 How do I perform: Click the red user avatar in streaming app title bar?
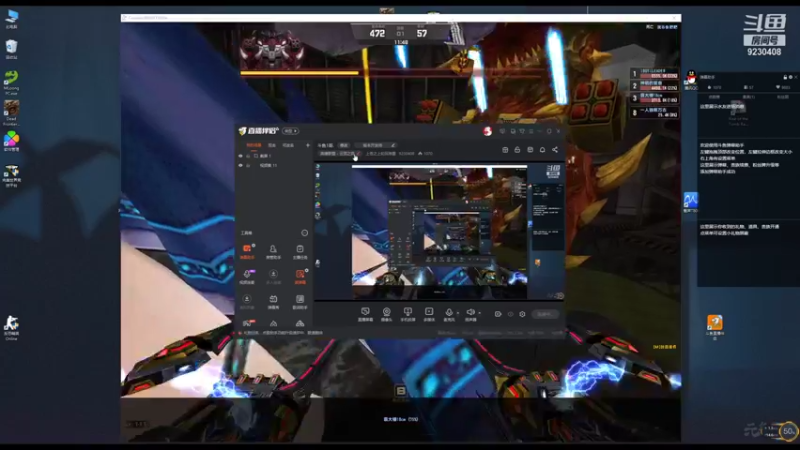[487, 131]
